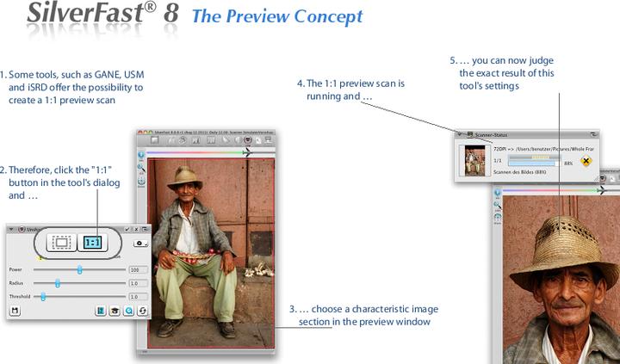Image resolution: width=620 pixels, height=364 pixels.
Task: Click the round icon below the magnifier in main window
Action: pyautogui.click(x=141, y=181)
